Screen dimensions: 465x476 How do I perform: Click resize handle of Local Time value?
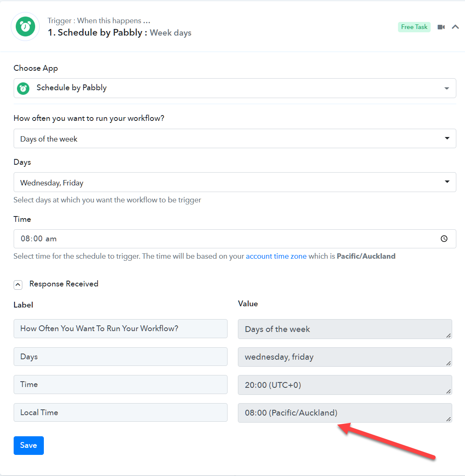[448, 419]
